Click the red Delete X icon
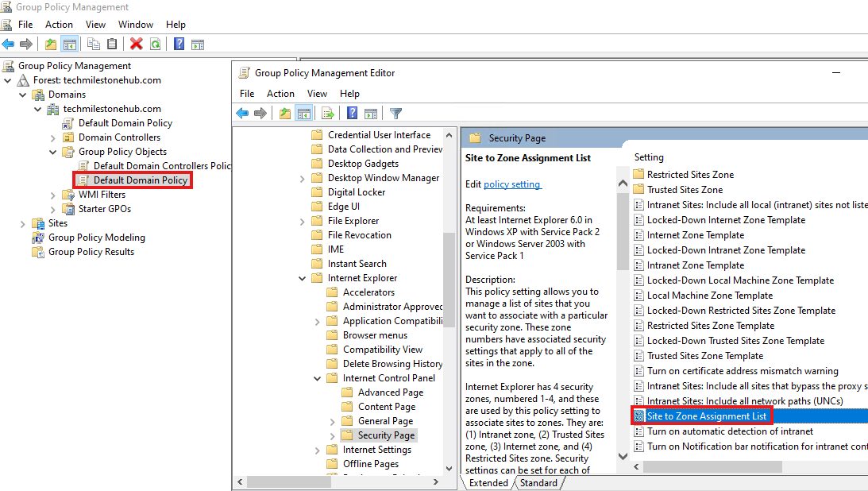868x491 pixels. (x=136, y=44)
